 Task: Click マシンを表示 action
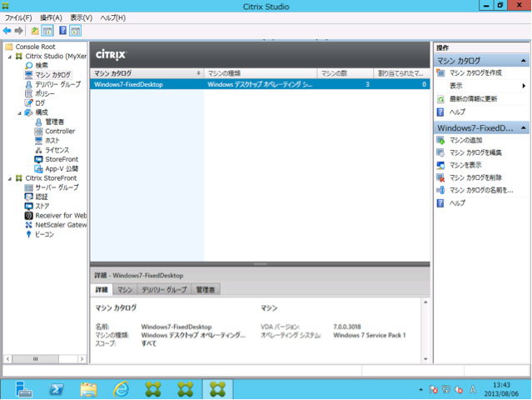pyautogui.click(x=465, y=165)
